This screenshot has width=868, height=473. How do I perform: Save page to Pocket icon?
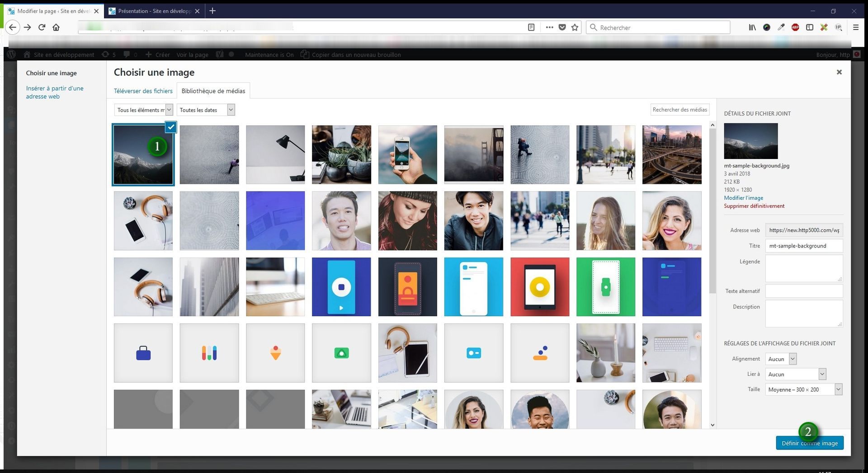(x=562, y=28)
